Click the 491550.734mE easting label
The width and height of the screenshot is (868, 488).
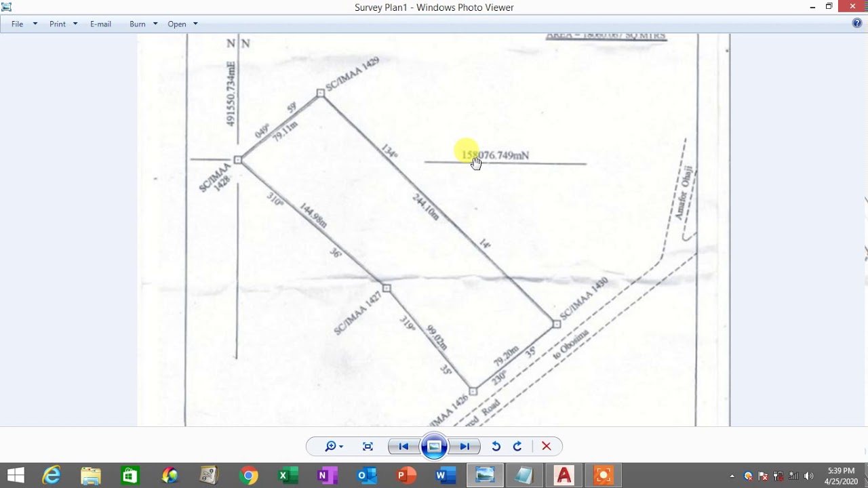click(231, 94)
